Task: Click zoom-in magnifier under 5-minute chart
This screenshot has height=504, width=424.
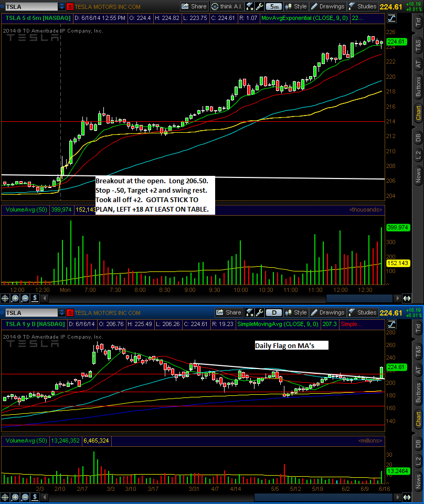Action: (15, 298)
